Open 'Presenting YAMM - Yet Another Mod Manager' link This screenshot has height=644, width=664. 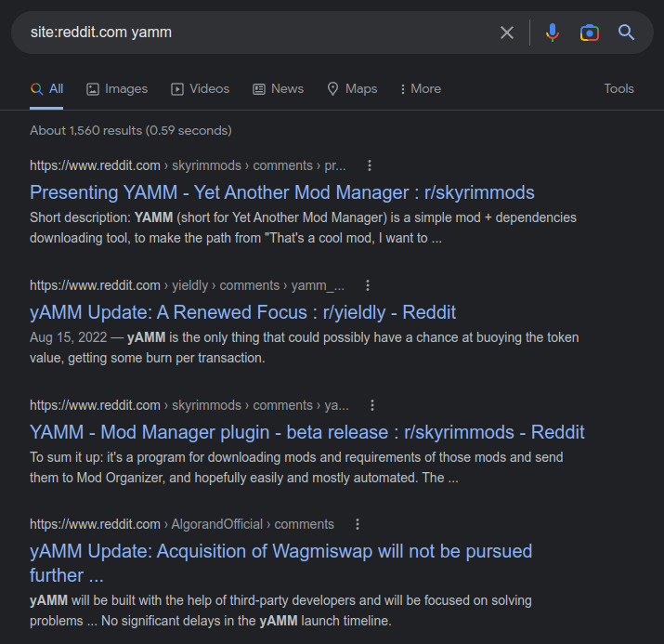pyautogui.click(x=282, y=192)
